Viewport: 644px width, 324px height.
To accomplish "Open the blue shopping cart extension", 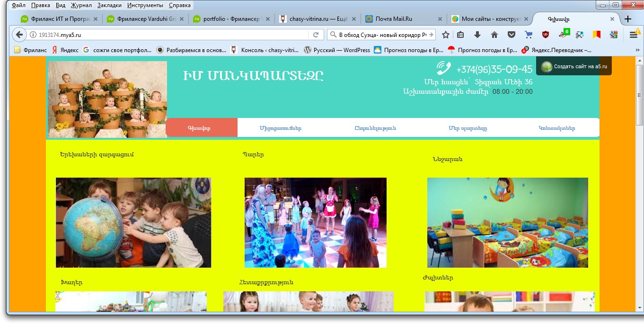I will [x=529, y=35].
